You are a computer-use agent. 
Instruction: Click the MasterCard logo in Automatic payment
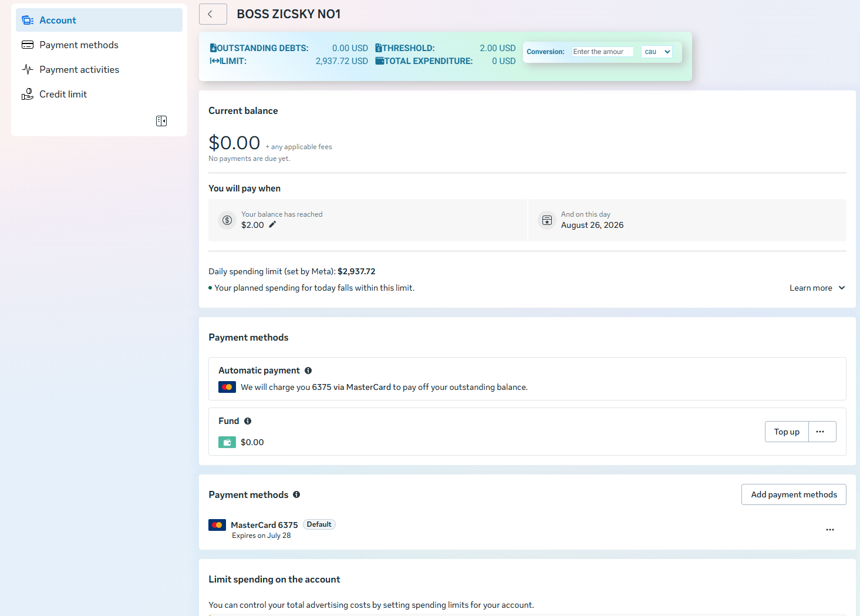click(227, 387)
